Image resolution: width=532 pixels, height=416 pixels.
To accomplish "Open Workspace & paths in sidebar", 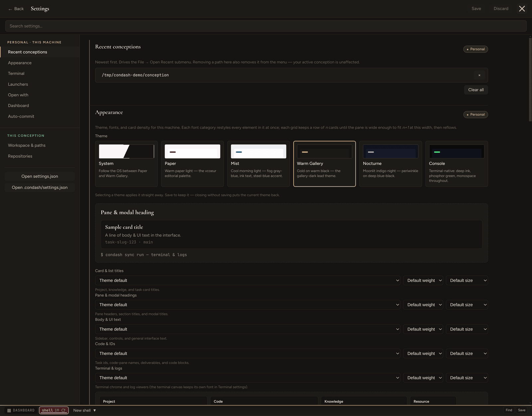I will 40,145.
